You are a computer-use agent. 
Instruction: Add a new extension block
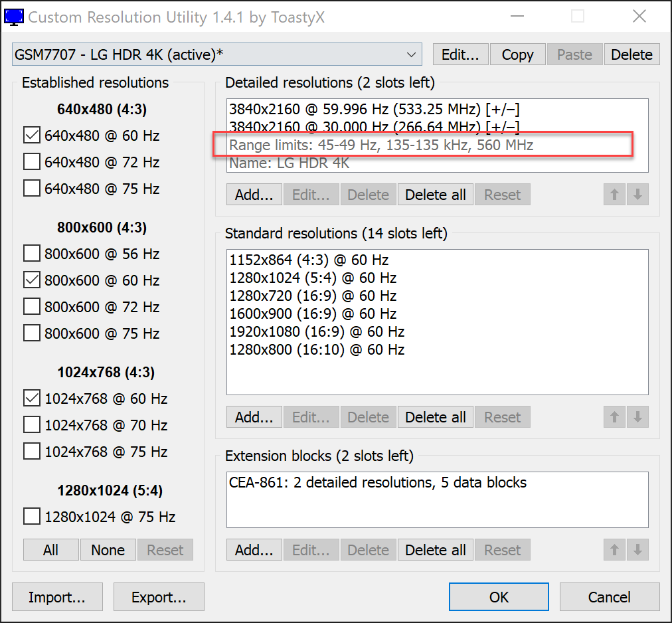(x=254, y=550)
